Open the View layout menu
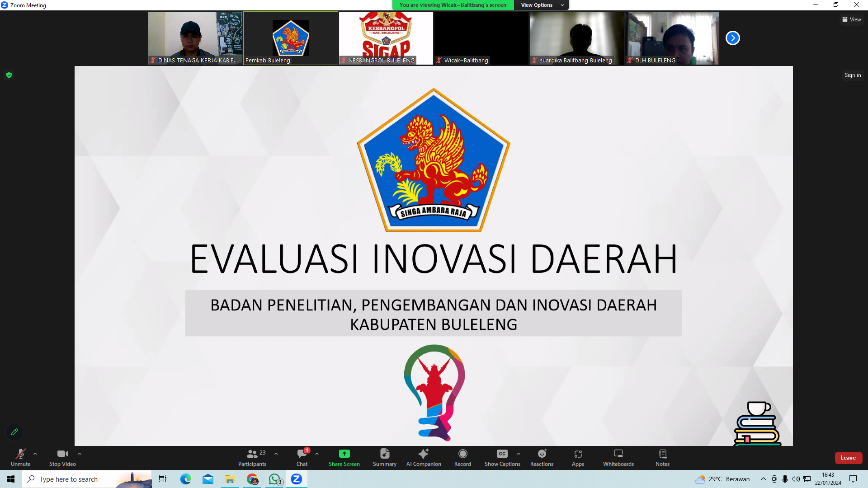This screenshot has height=488, width=868. pos(851,19)
